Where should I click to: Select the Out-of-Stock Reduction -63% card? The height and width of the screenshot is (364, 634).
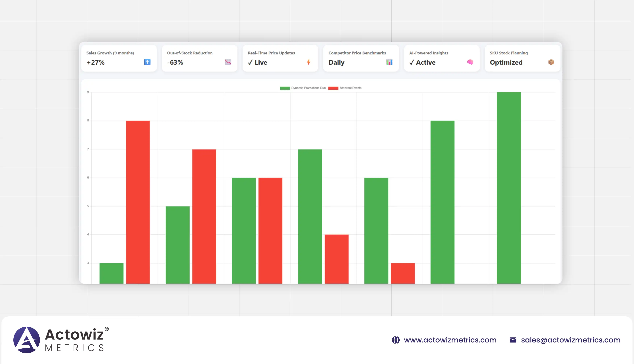click(x=199, y=58)
